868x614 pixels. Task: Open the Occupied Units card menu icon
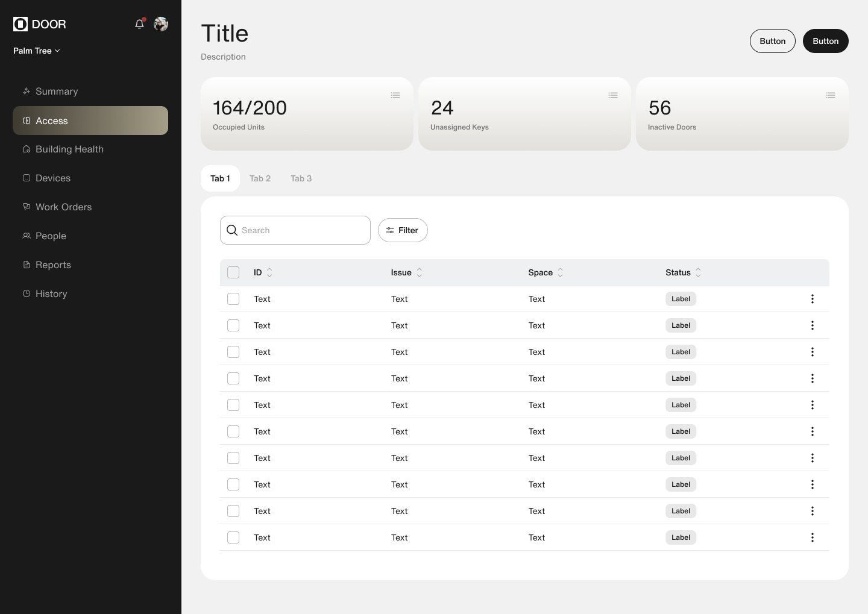(395, 95)
